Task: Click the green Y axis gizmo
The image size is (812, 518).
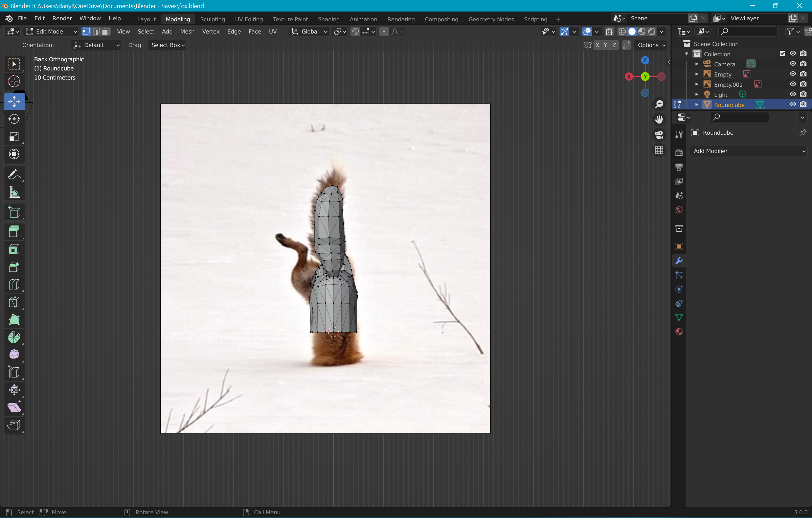Action: coord(645,77)
